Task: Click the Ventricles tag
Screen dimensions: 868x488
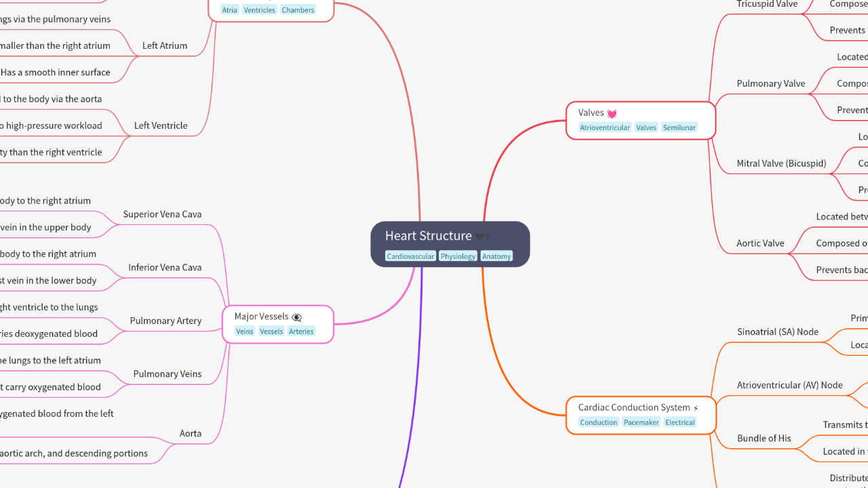Action: [260, 10]
